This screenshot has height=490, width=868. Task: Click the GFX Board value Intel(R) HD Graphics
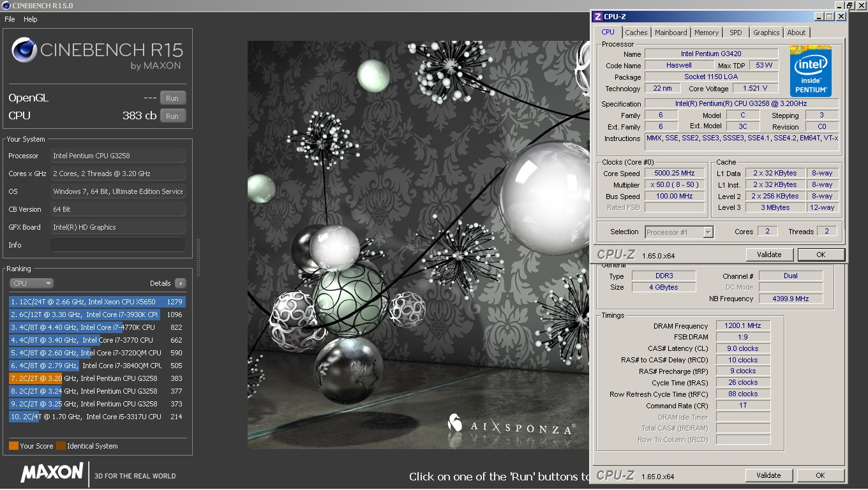click(x=118, y=227)
